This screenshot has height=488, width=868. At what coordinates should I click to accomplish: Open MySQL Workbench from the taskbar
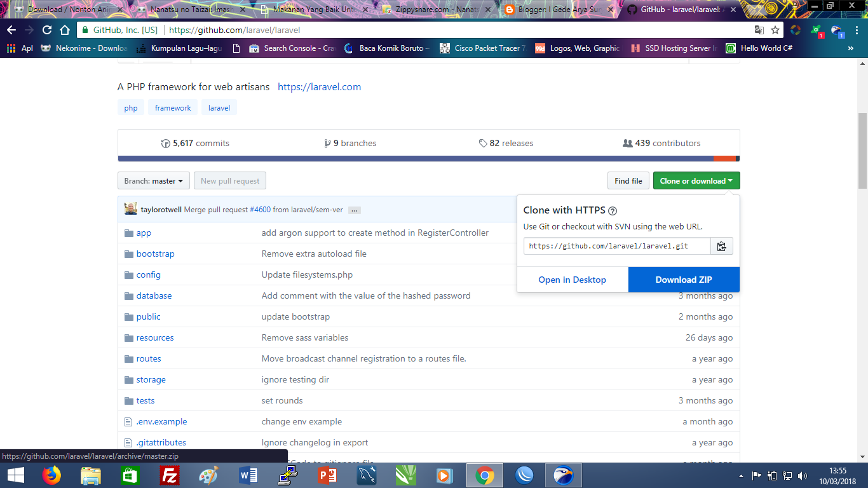[367, 475]
